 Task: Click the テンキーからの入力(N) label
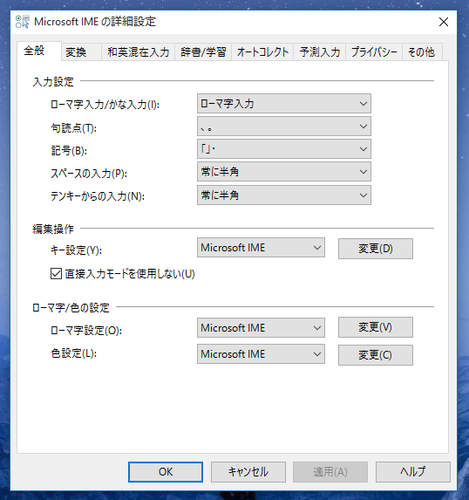tap(98, 196)
